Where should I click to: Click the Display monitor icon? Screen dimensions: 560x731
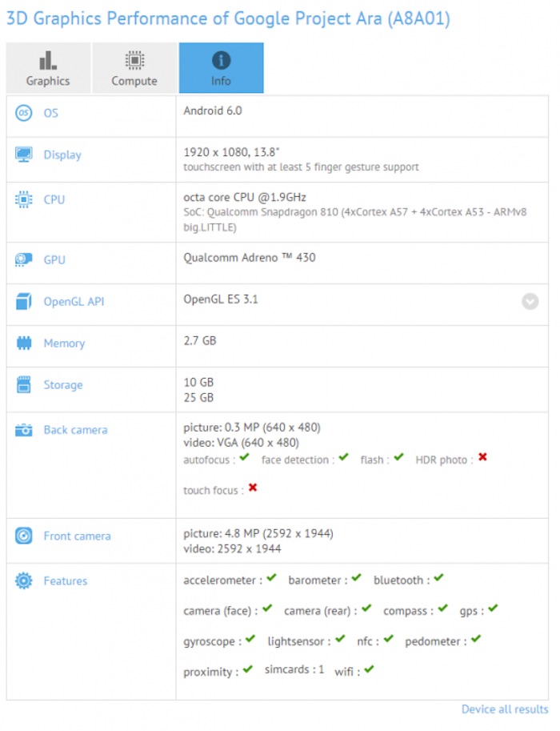[x=24, y=155]
